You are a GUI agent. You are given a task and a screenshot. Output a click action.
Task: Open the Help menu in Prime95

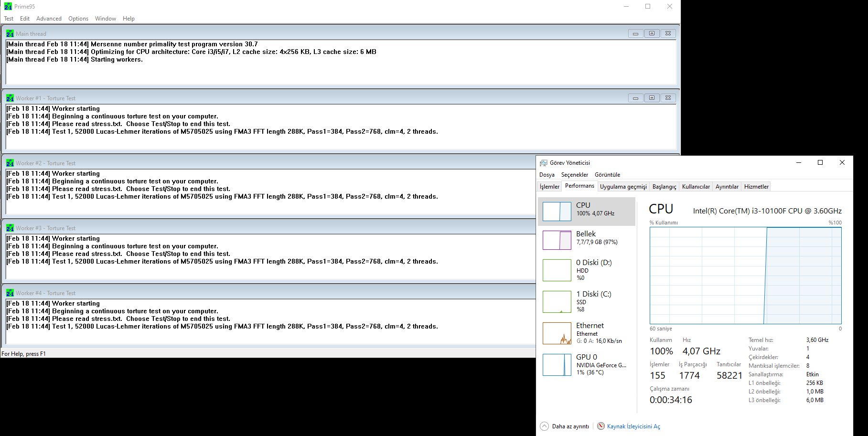tap(129, 19)
